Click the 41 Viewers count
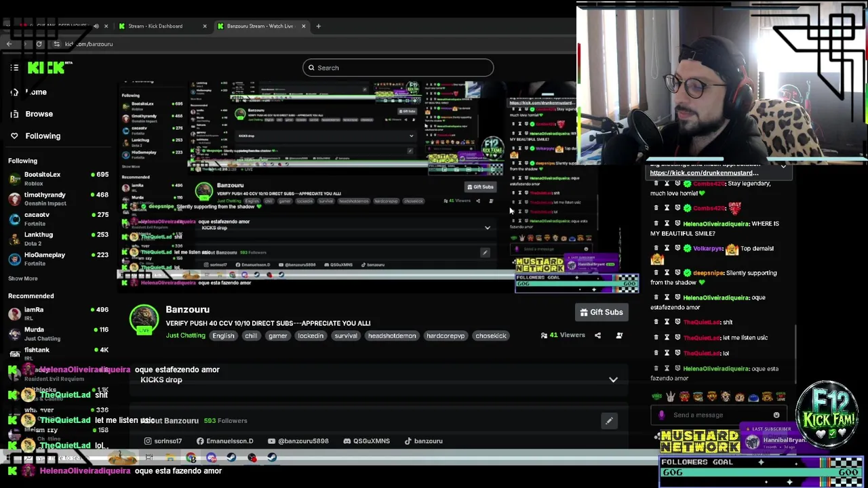This screenshot has width=868, height=488. (563, 335)
